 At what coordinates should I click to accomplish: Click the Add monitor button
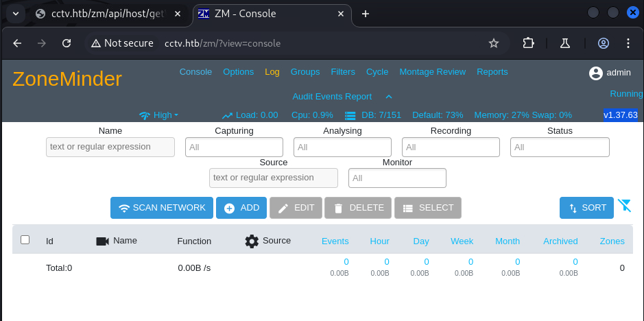click(241, 208)
